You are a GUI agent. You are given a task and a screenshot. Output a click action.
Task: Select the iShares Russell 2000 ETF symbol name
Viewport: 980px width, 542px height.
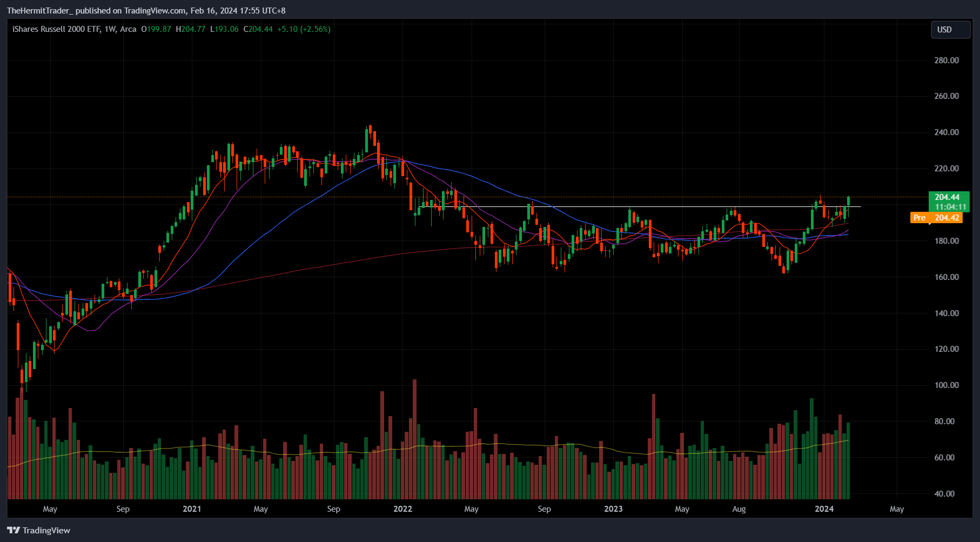point(51,29)
